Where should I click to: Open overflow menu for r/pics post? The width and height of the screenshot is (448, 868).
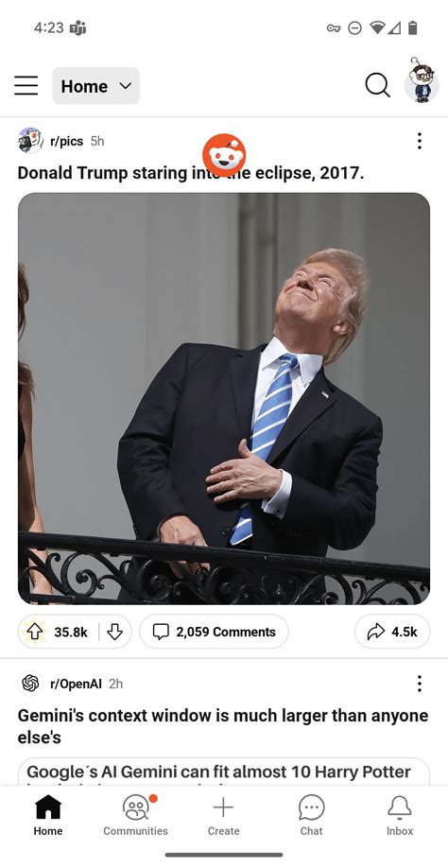coord(420,141)
